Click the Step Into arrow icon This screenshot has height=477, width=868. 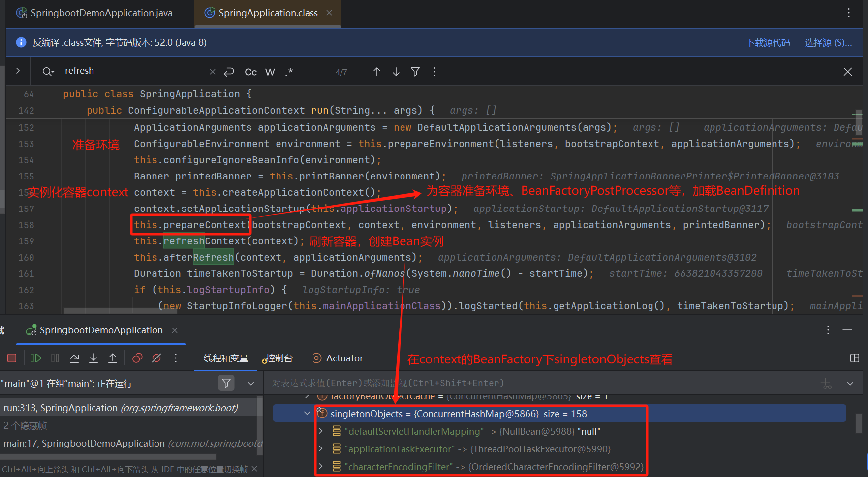93,358
